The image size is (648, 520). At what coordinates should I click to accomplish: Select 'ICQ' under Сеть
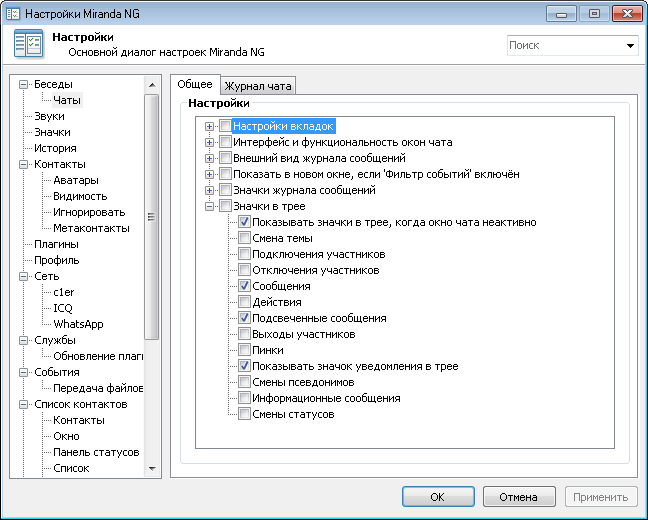(x=63, y=308)
